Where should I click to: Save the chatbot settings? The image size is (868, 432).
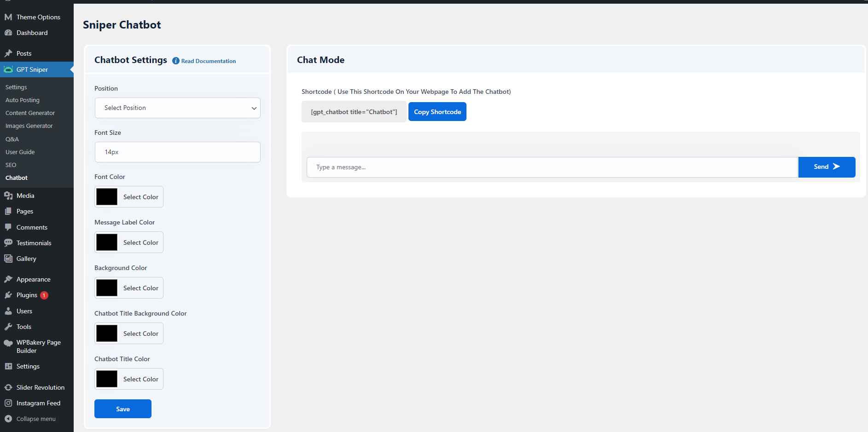pyautogui.click(x=123, y=409)
